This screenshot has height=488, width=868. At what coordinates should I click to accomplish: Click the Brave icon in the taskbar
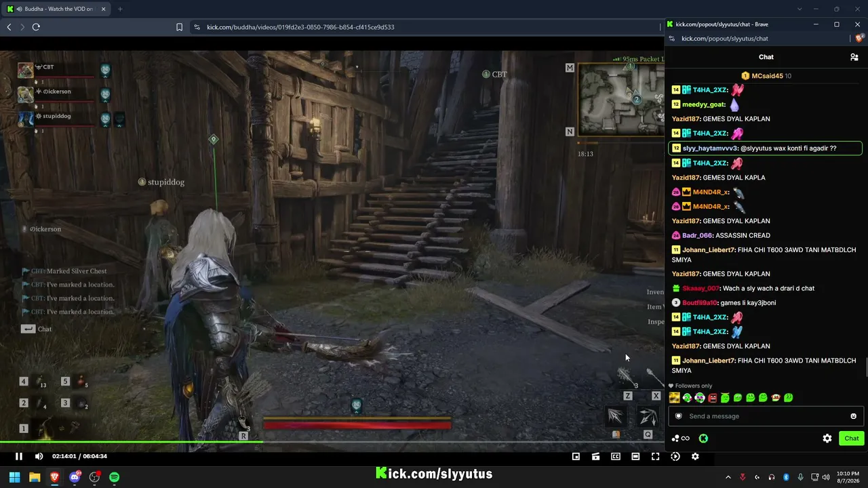click(54, 477)
